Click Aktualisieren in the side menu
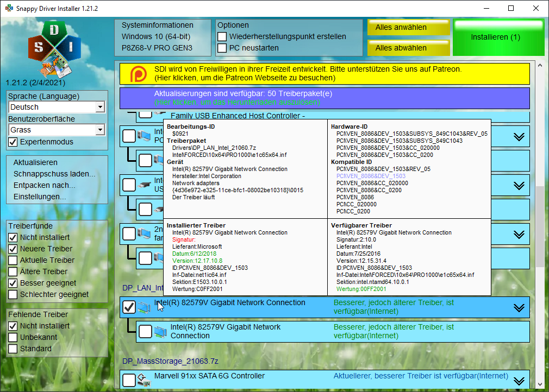Screen dimensions: 549x392 pyautogui.click(x=35, y=162)
